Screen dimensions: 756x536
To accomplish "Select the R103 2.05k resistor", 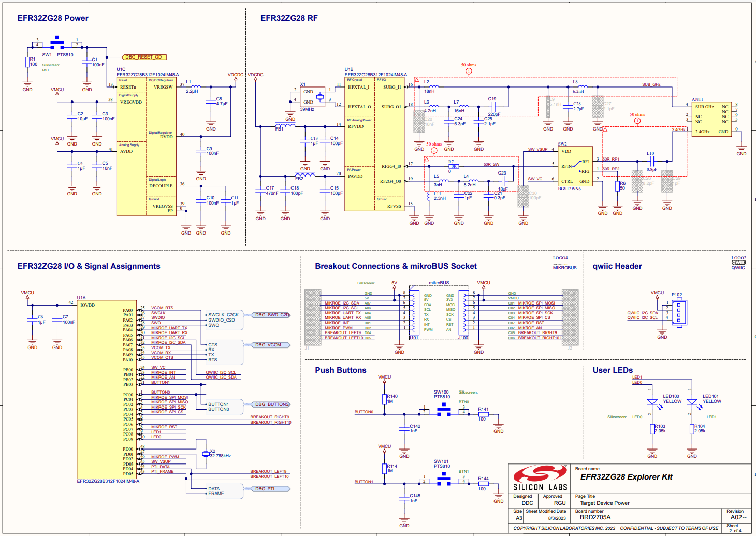I will coord(652,429).
